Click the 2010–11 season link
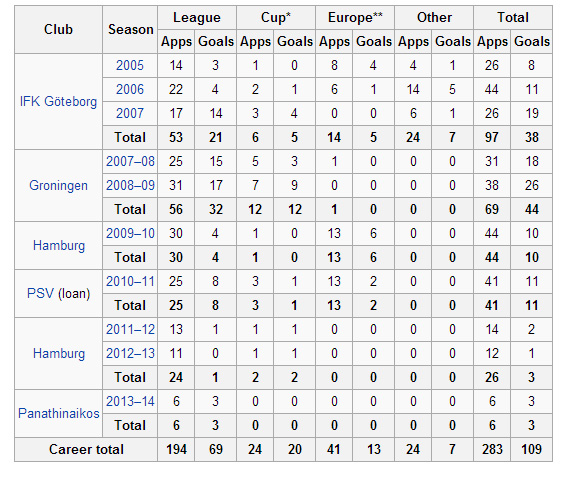 (130, 282)
